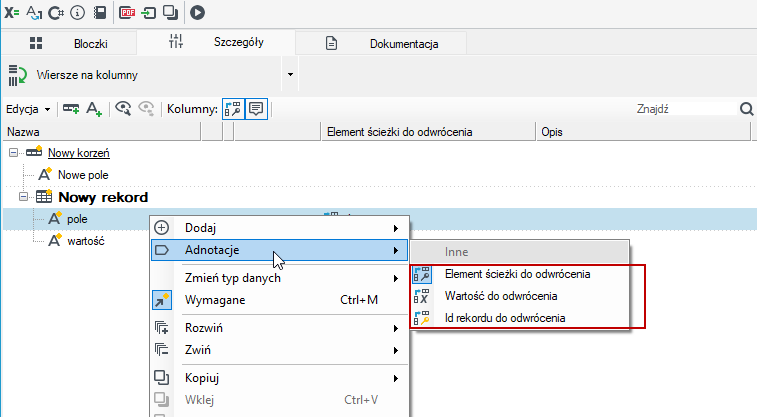
Task: Click icon beside Wartość do odwrócenia
Action: (421, 296)
